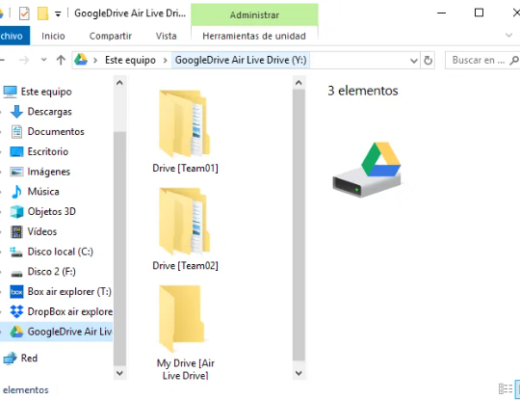This screenshot has height=400, width=520.
Task: Open the Drive [Team01] folder icon
Action: click(184, 123)
